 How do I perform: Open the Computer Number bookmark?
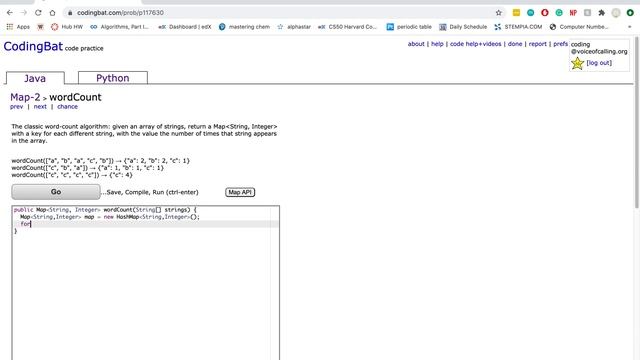pyautogui.click(x=579, y=27)
